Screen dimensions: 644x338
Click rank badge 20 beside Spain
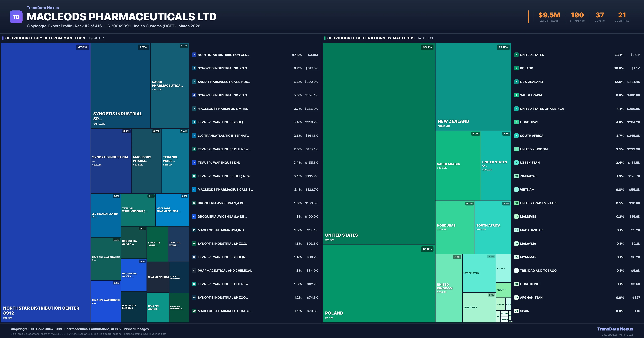516,311
